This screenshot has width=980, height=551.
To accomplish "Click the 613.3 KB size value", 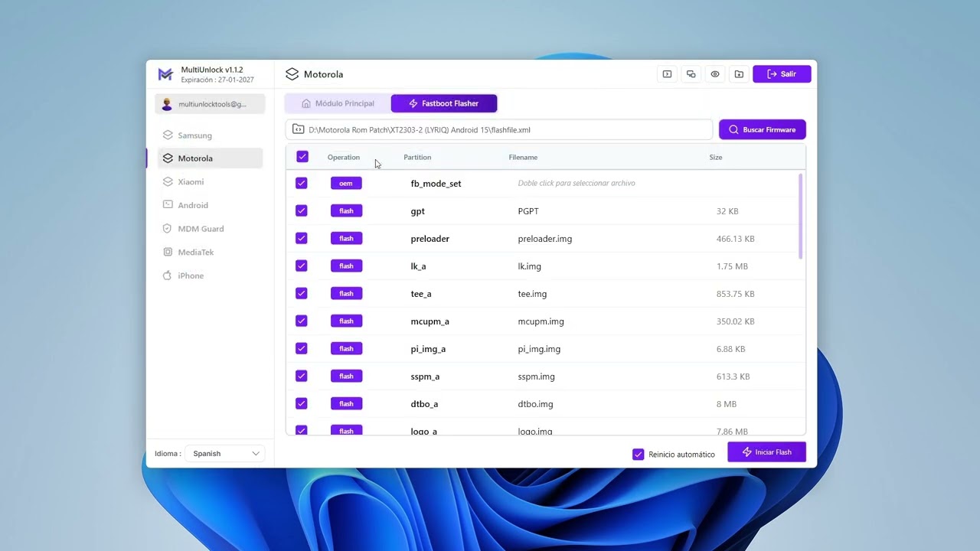I will pyautogui.click(x=733, y=377).
